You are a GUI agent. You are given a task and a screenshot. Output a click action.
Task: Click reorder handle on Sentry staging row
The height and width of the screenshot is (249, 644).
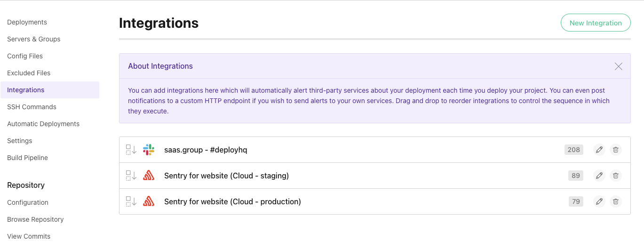tap(131, 176)
